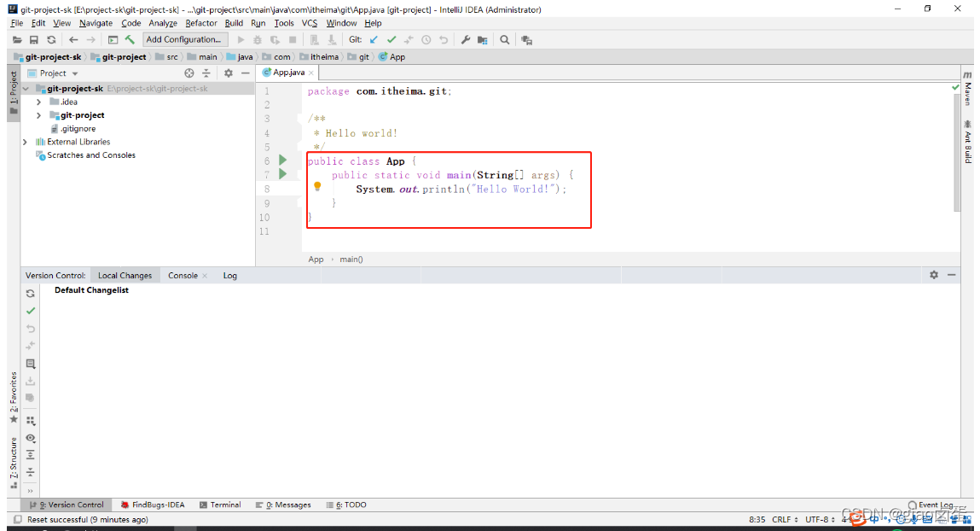
Task: Switch to Log tab
Action: (230, 275)
